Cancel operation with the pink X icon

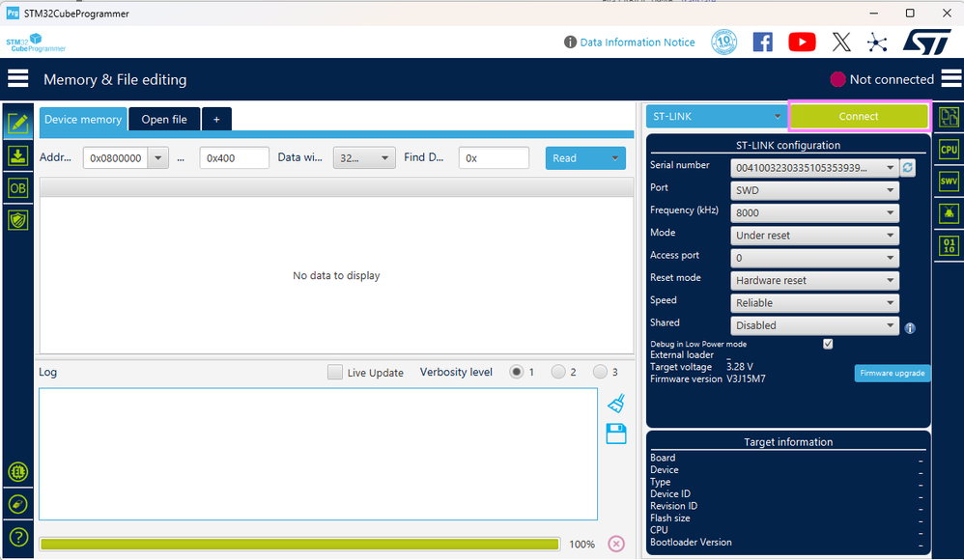(x=616, y=544)
